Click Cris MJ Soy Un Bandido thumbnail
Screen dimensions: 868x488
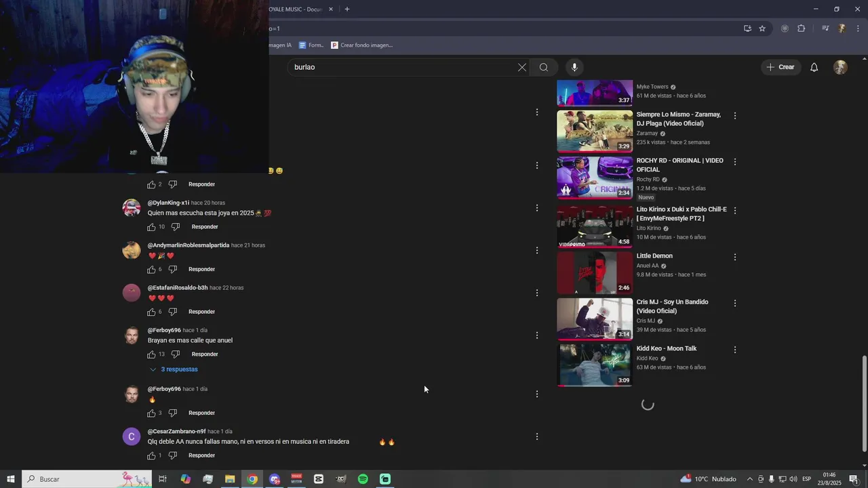click(595, 319)
